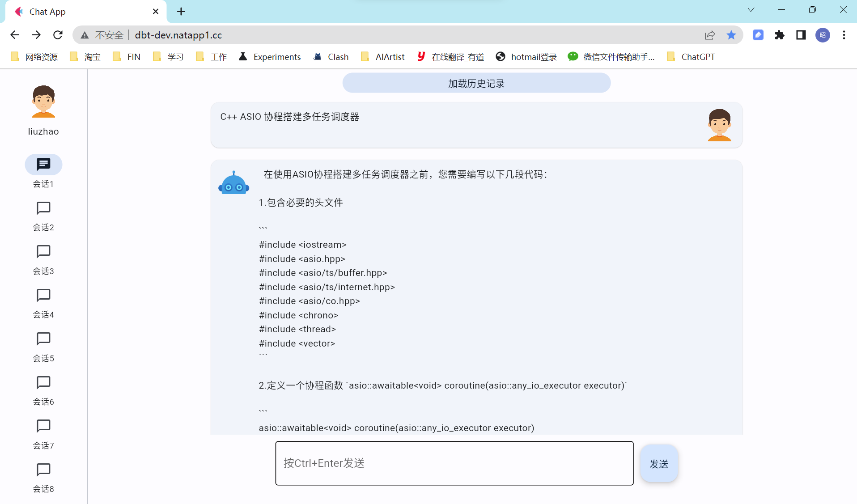Bookmark this page with the star icon
857x504 pixels.
point(731,35)
